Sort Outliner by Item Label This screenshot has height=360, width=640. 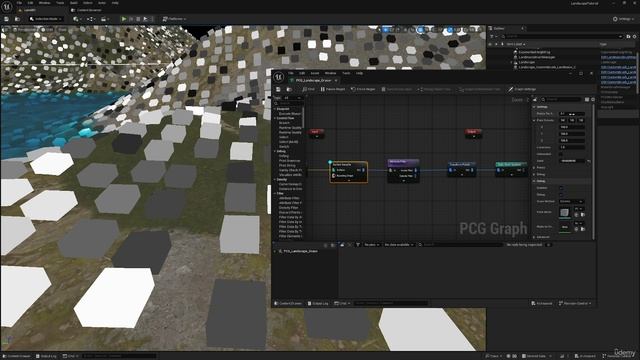coord(516,44)
